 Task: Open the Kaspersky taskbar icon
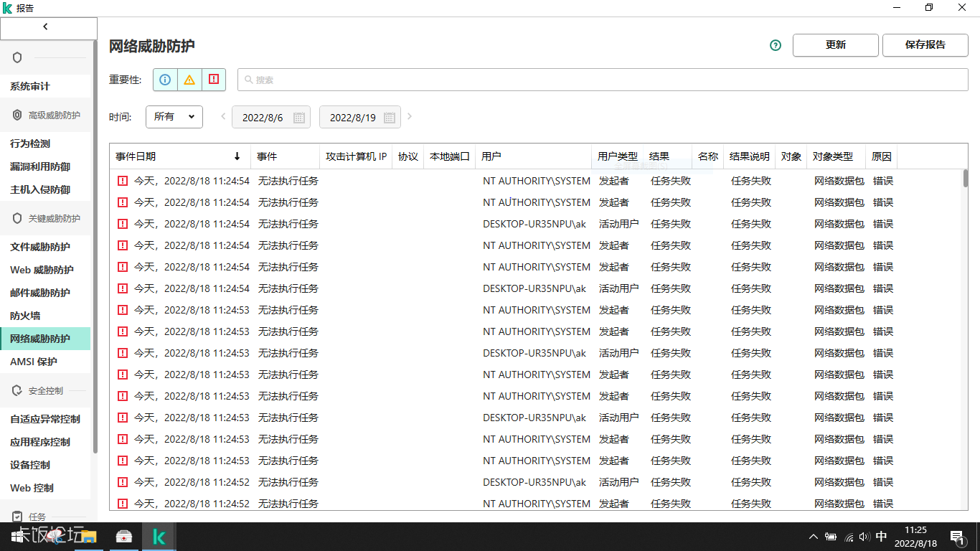click(x=159, y=537)
